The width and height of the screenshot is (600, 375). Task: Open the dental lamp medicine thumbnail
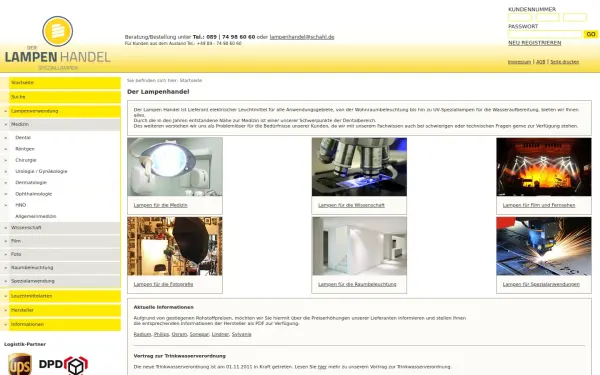tap(175, 167)
